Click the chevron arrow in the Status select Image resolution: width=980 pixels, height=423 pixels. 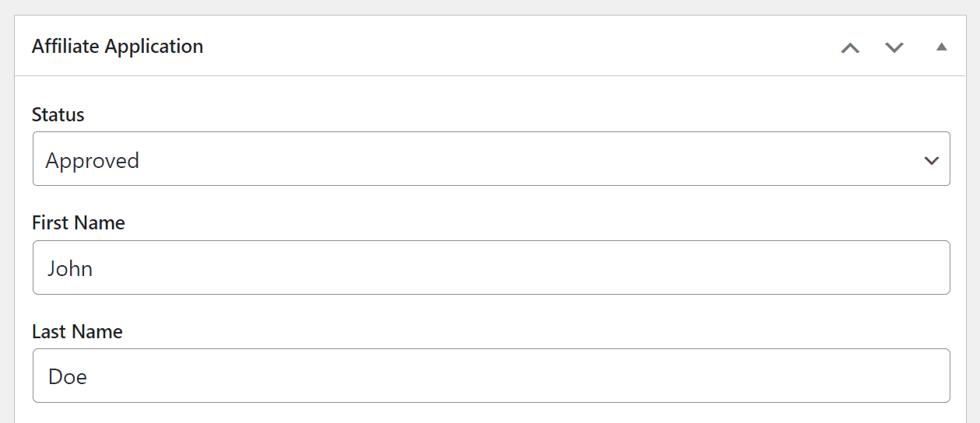point(931,161)
